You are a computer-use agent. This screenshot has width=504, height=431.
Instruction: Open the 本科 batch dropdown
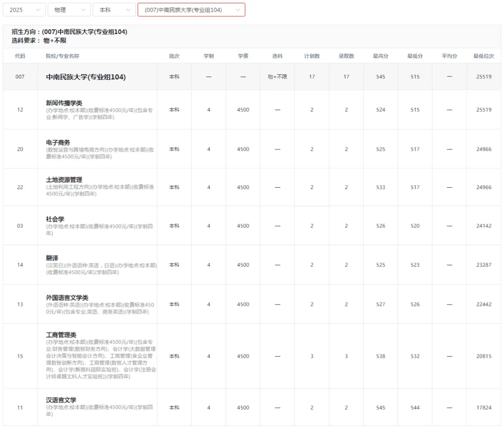click(114, 10)
